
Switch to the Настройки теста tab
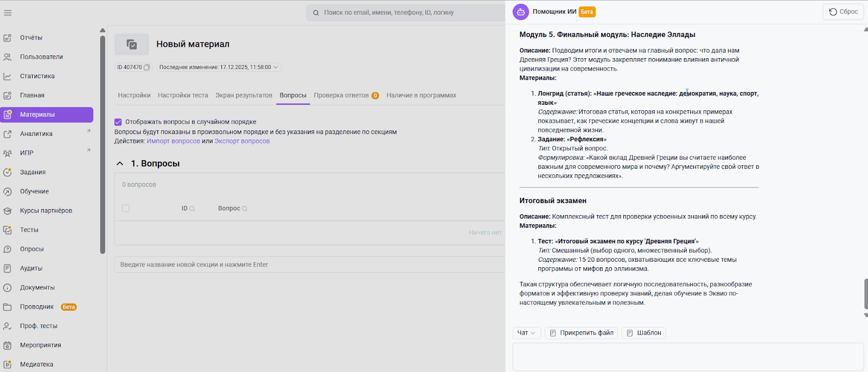[x=183, y=96]
